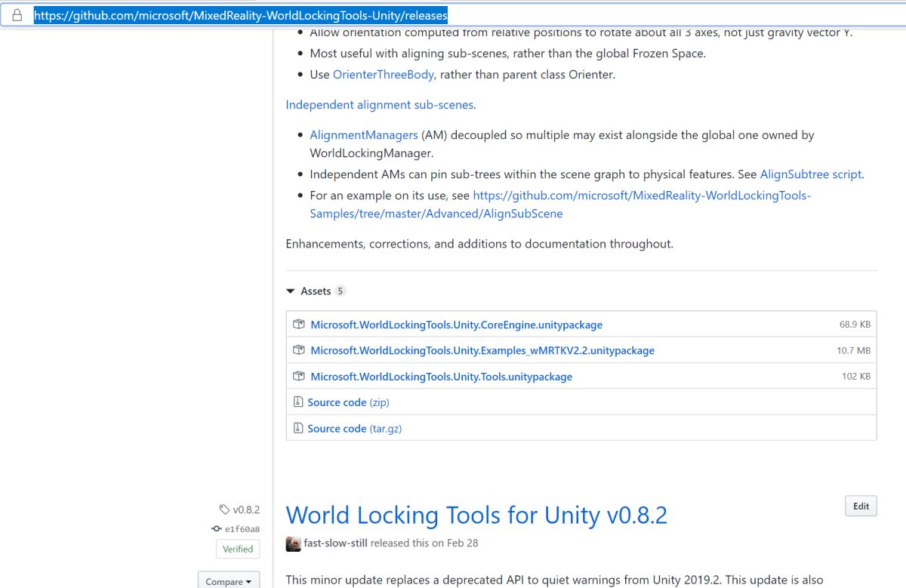Screen dimensions: 906x588
Task: Open OrienterThreeBody link
Action: (x=384, y=74)
